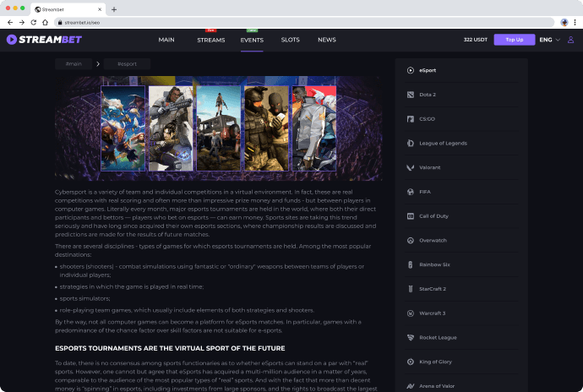
Task: Click the 'sports simulators;' bullet text
Action: click(84, 299)
